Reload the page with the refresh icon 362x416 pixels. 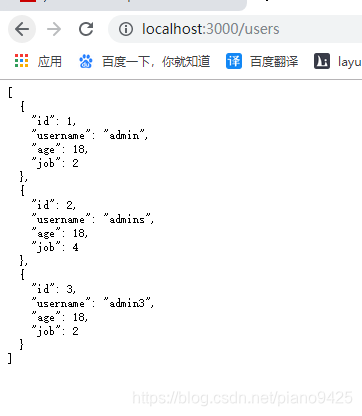coord(86,29)
